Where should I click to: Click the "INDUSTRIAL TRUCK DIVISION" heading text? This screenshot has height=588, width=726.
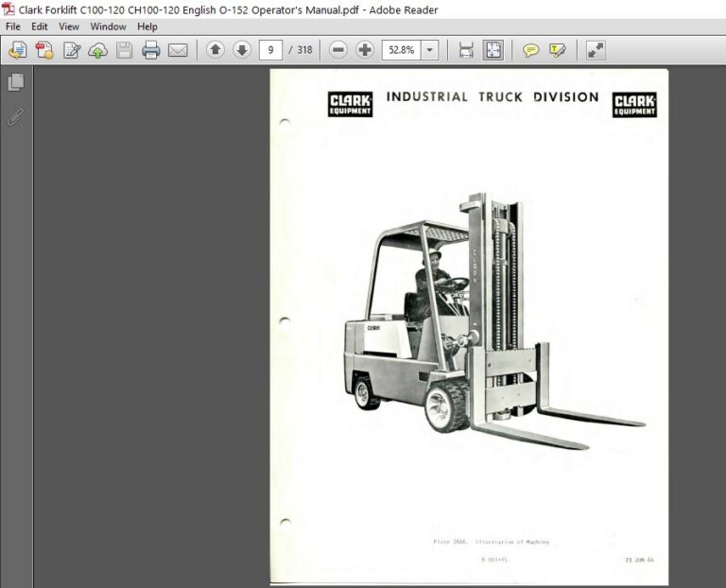pyautogui.click(x=493, y=96)
